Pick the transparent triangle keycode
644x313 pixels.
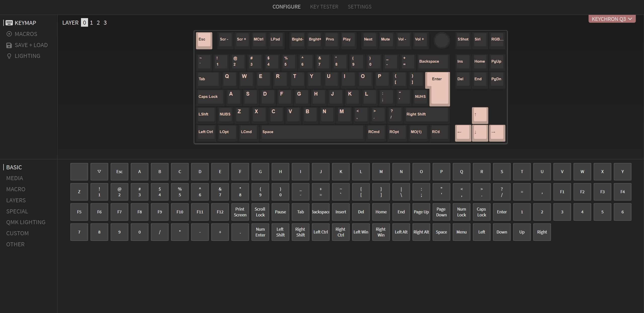click(99, 172)
